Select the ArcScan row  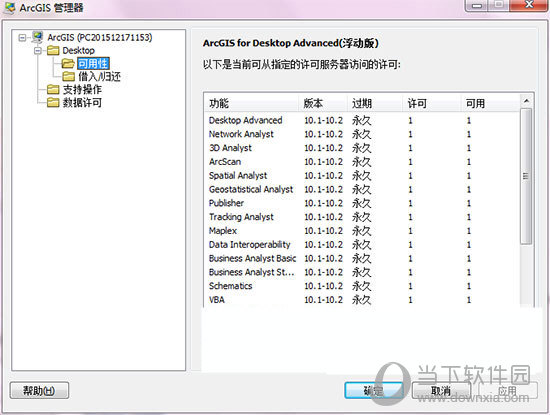362,162
